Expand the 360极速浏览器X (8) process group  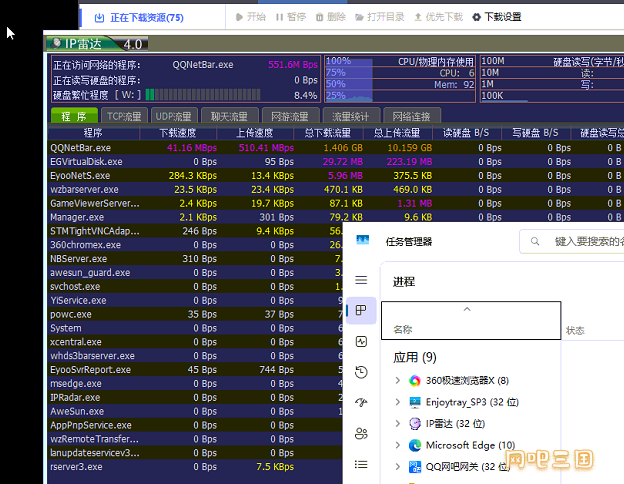pyautogui.click(x=398, y=381)
